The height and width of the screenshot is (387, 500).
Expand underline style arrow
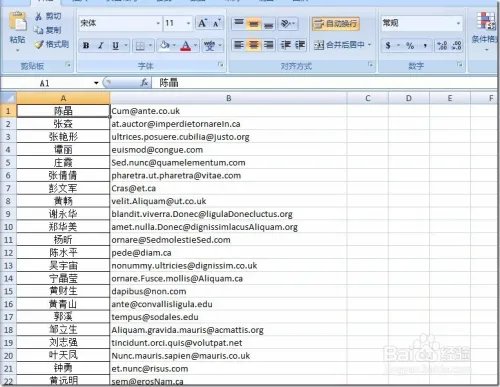coord(126,45)
